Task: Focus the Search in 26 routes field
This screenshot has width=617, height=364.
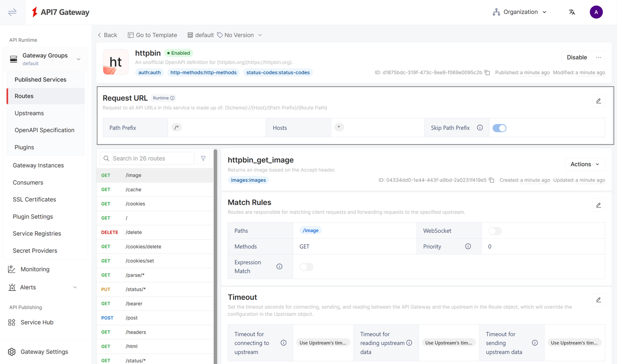Action: (x=147, y=158)
